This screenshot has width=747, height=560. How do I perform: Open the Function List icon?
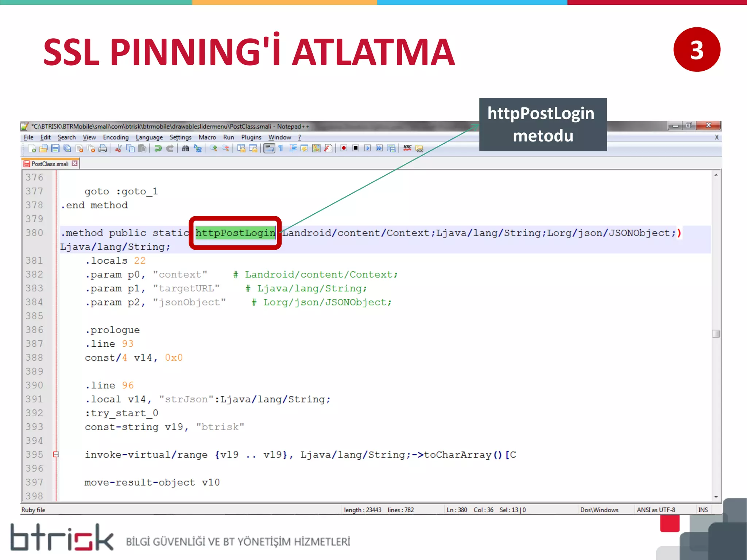click(x=328, y=148)
